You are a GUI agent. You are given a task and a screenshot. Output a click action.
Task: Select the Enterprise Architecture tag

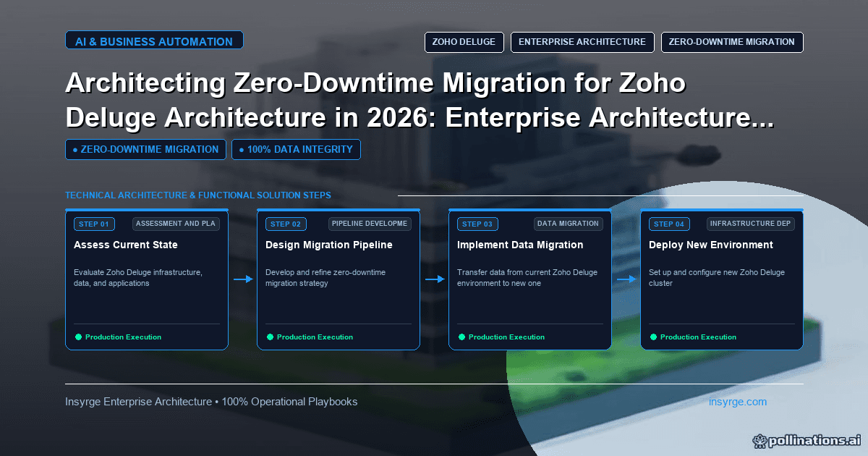point(582,42)
